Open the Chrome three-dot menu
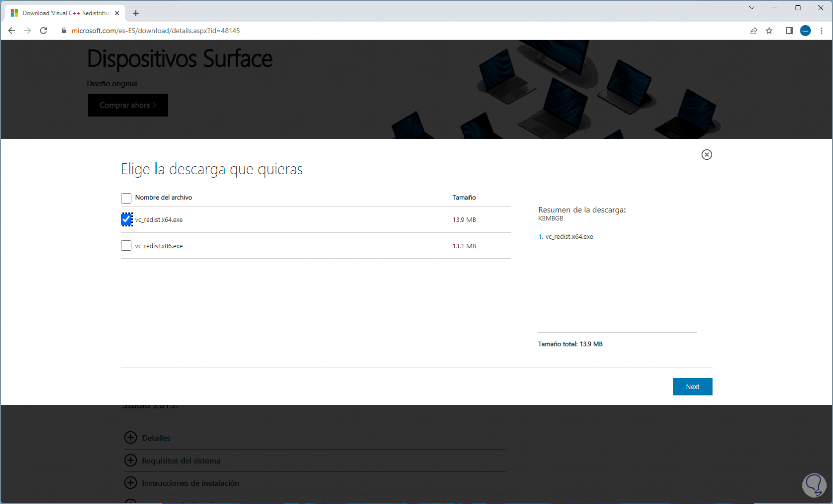Screen dimensions: 833x504 (x=822, y=31)
